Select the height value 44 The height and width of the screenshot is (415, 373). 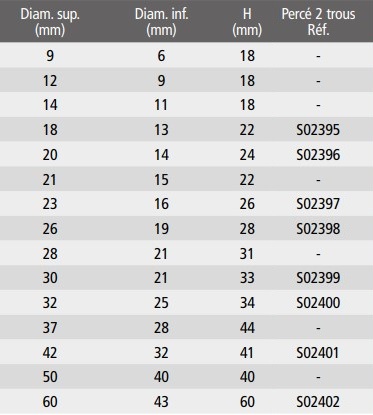tap(247, 328)
